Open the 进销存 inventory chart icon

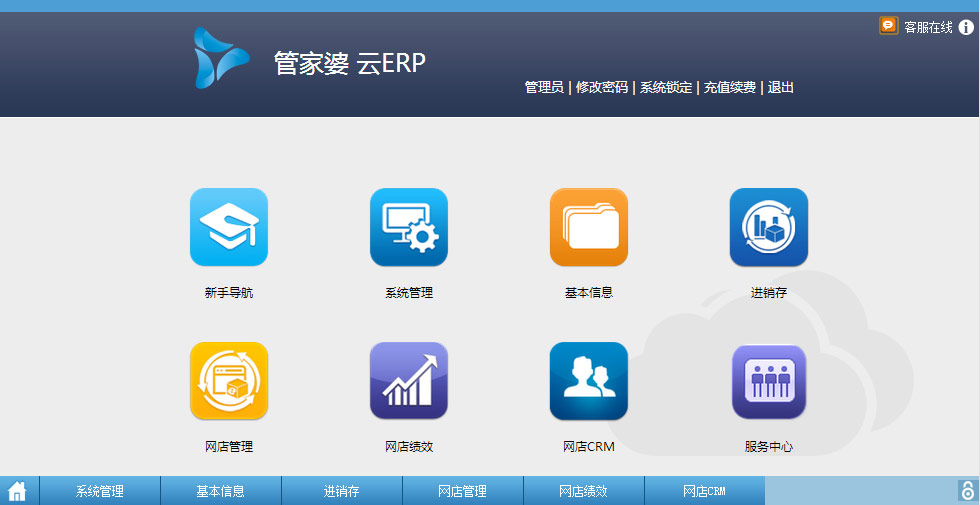(769, 227)
